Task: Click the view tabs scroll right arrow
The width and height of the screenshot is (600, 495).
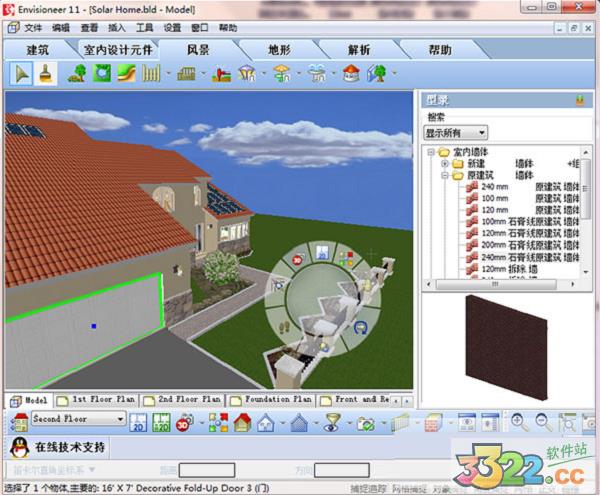Action: click(407, 401)
